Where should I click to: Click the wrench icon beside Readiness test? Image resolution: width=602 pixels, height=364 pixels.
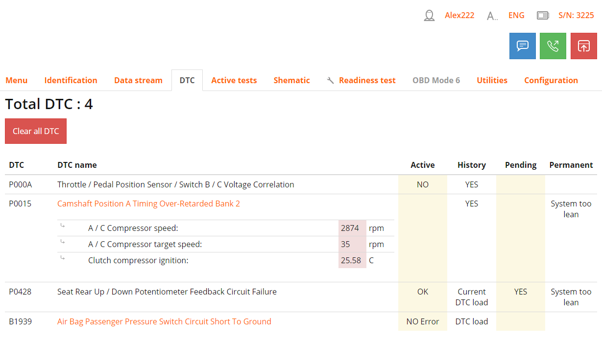click(x=331, y=80)
